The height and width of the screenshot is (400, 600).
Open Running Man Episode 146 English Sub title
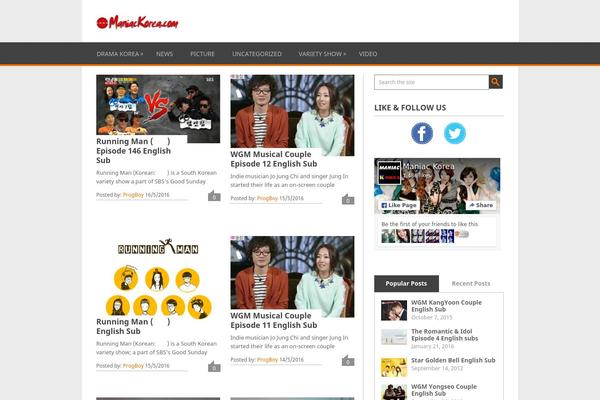[x=134, y=151]
